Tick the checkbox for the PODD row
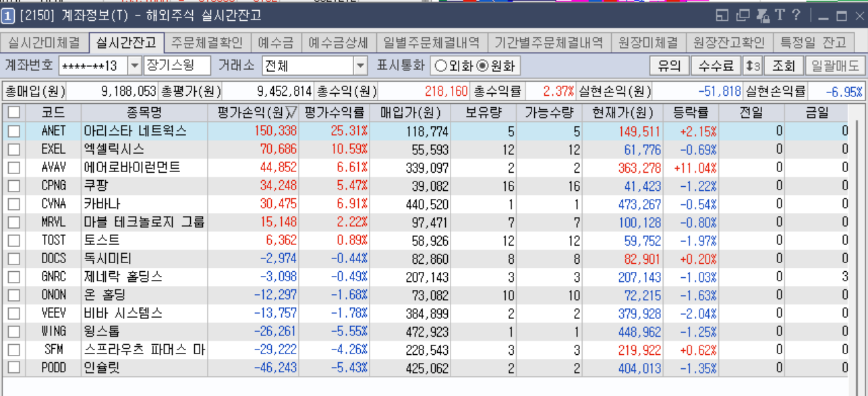The height and width of the screenshot is (396, 868). (x=13, y=368)
